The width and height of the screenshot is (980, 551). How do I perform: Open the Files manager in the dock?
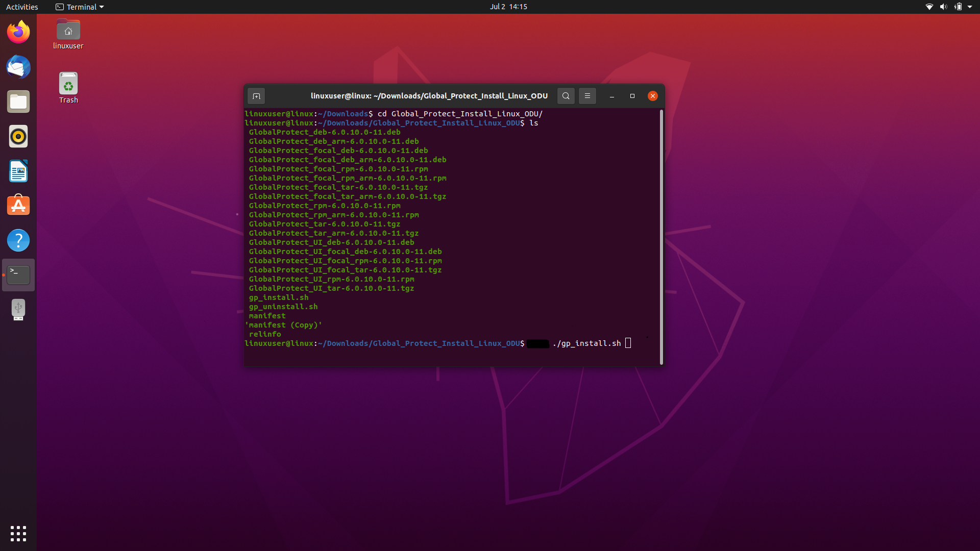(18, 102)
